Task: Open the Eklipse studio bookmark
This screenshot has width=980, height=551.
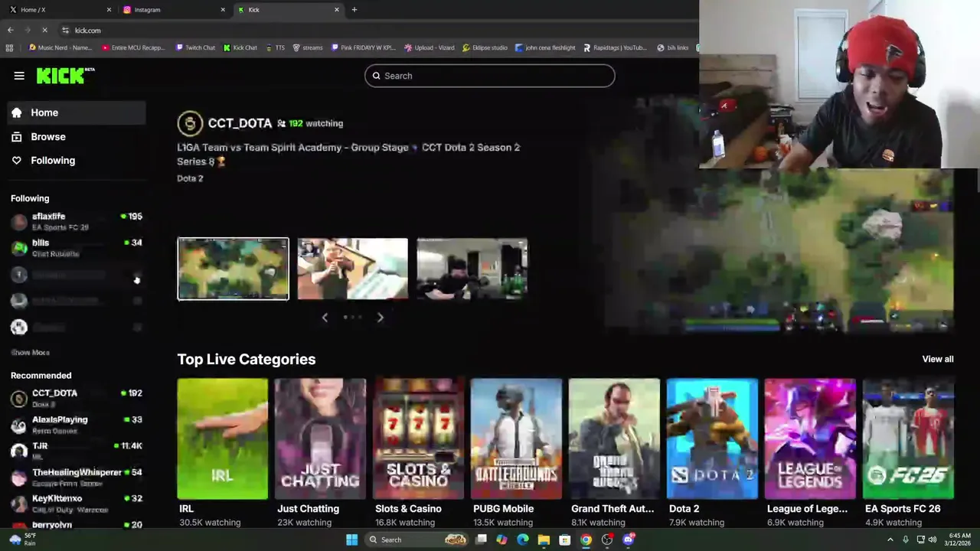Action: (485, 47)
